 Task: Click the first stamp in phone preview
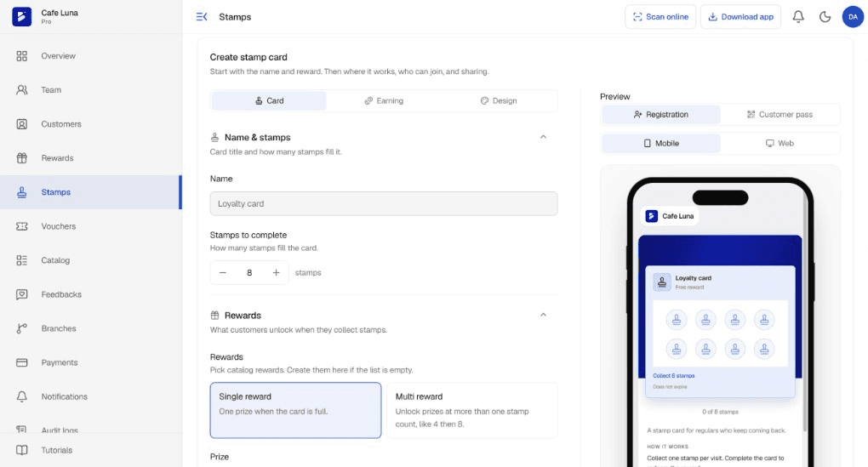677,319
